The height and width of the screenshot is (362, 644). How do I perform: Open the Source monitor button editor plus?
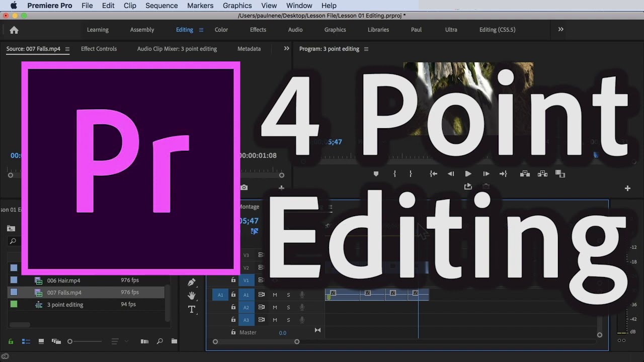point(281,188)
